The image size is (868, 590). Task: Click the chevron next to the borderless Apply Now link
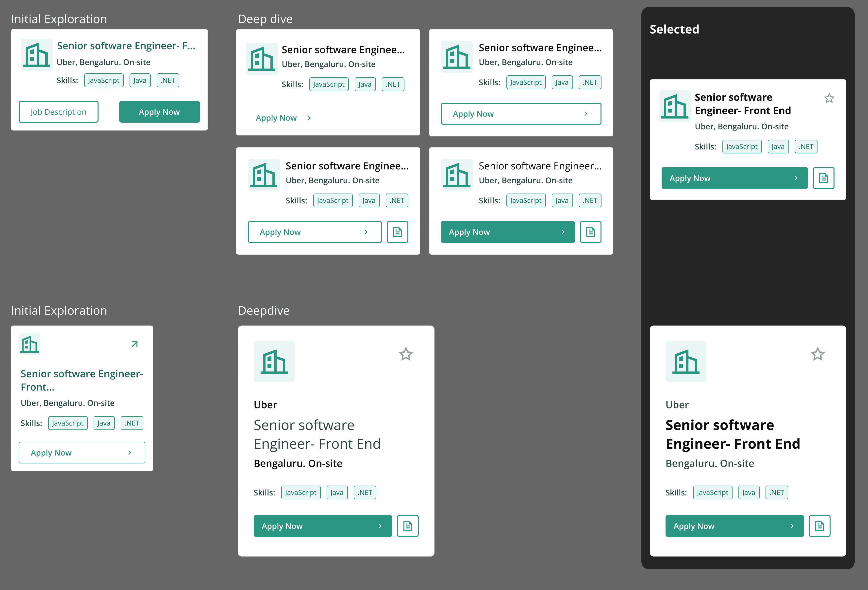point(309,118)
